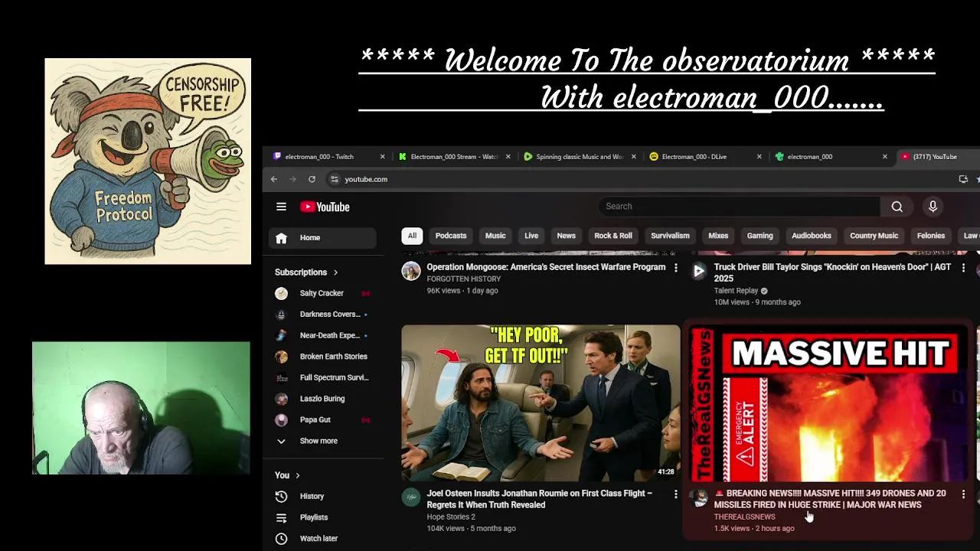Click the search magnifier button
This screenshot has height=551, width=980.
coord(897,207)
